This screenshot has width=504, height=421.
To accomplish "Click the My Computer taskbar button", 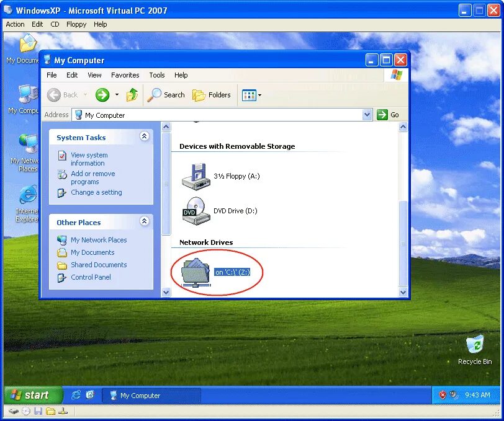I will pos(151,396).
